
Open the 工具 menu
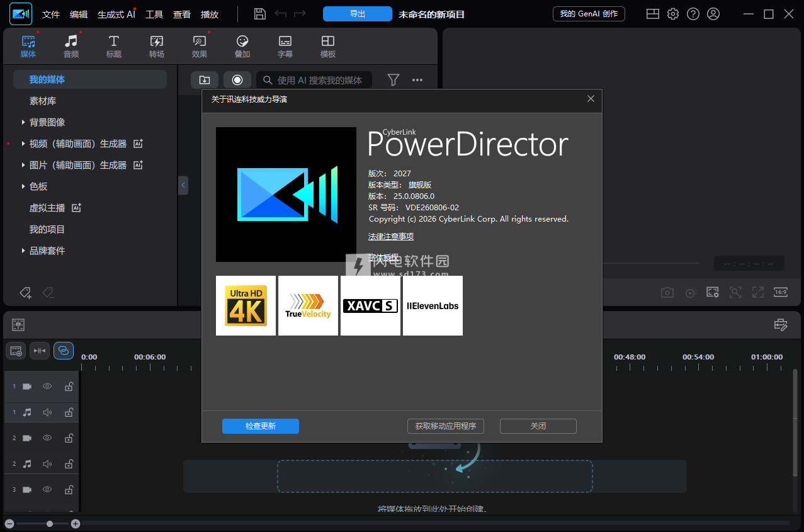pyautogui.click(x=154, y=14)
